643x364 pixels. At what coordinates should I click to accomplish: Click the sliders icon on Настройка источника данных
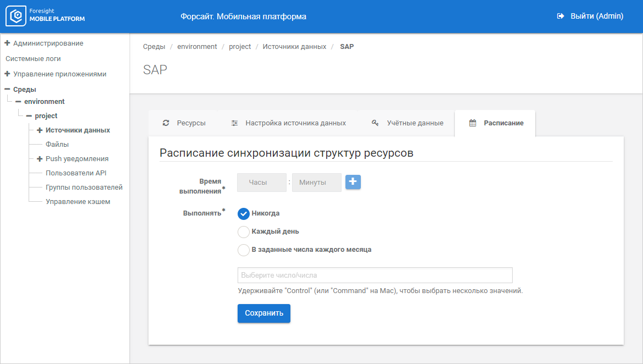(234, 123)
